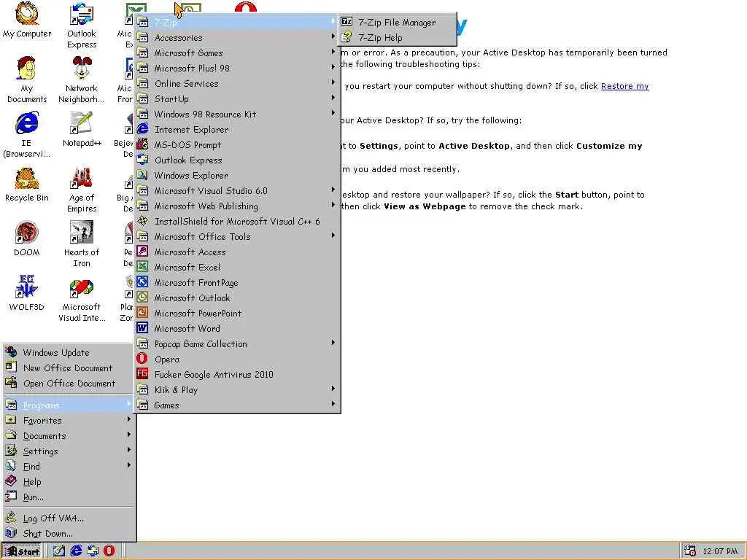Open 7-Zip Help
The width and height of the screenshot is (747, 560).
click(398, 38)
